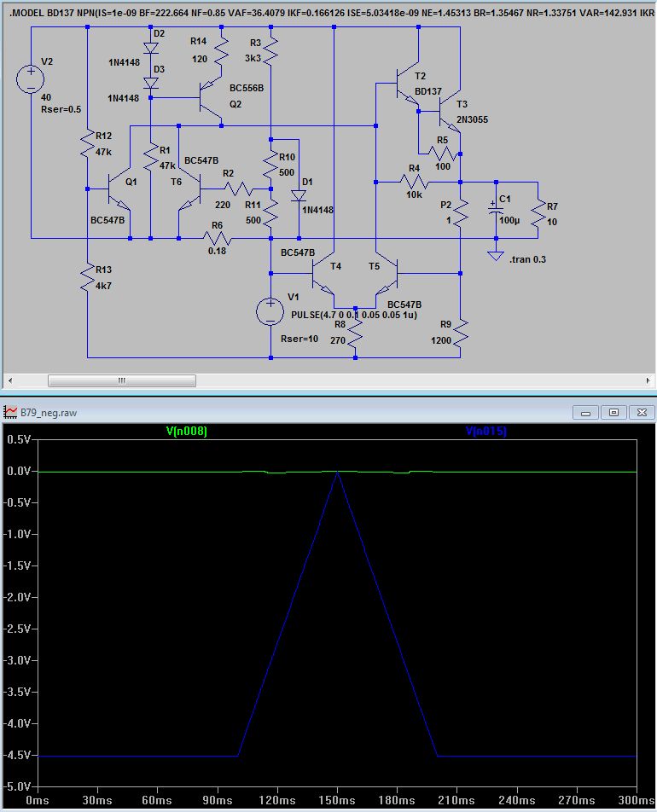
Task: Select resistor R6 symbol
Action: [217, 238]
